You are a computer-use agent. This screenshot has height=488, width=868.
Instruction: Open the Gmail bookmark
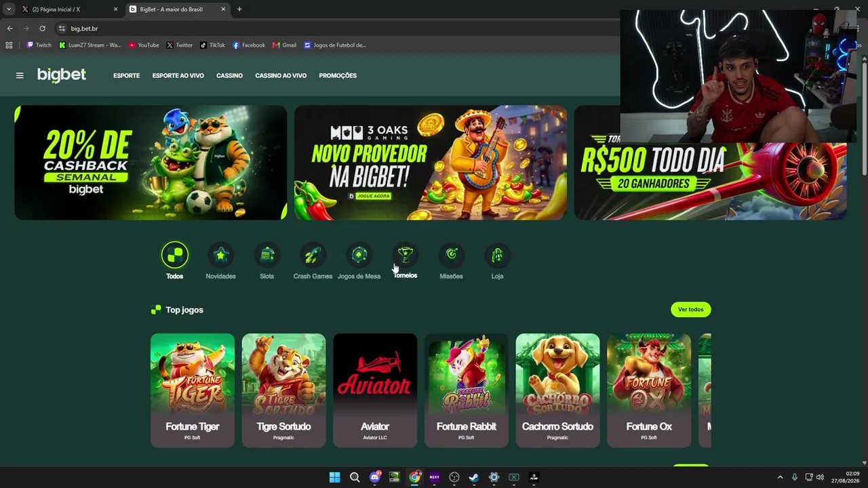284,45
